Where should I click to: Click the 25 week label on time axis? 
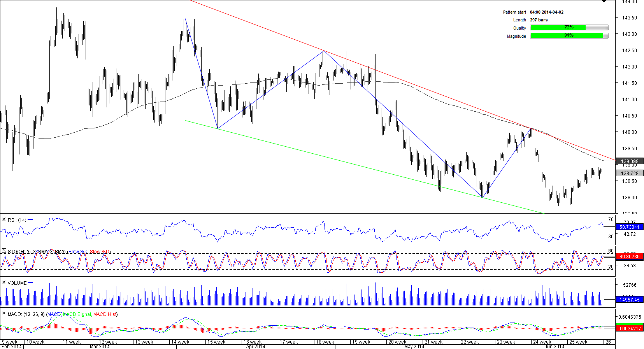(x=578, y=342)
